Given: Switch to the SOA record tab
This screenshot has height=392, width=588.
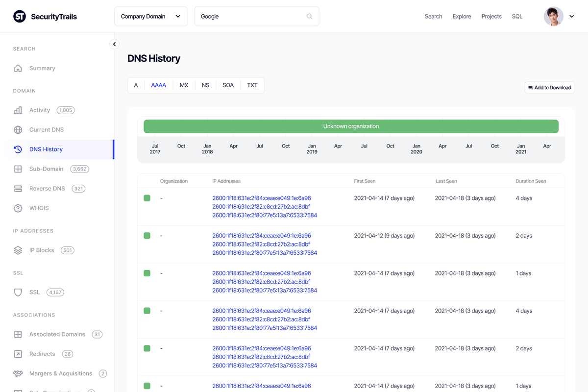Looking at the screenshot, I should [x=228, y=85].
